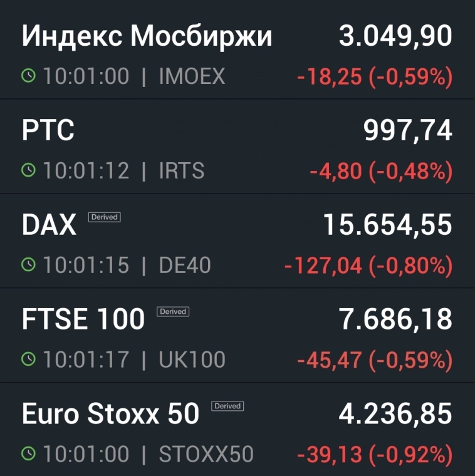Click the clock icon in the UK100 row
This screenshot has width=475, height=476.
tap(29, 360)
